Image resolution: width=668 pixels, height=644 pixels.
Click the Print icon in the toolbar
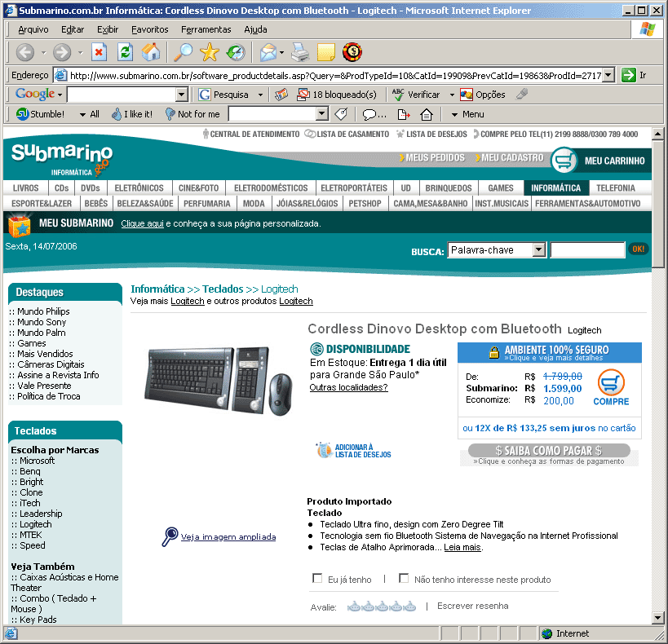[x=301, y=53]
